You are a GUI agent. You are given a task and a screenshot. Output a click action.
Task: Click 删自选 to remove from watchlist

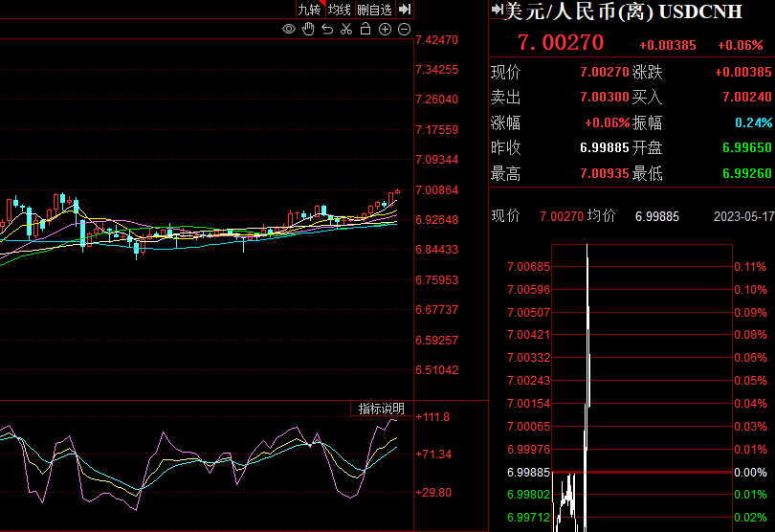tap(374, 10)
